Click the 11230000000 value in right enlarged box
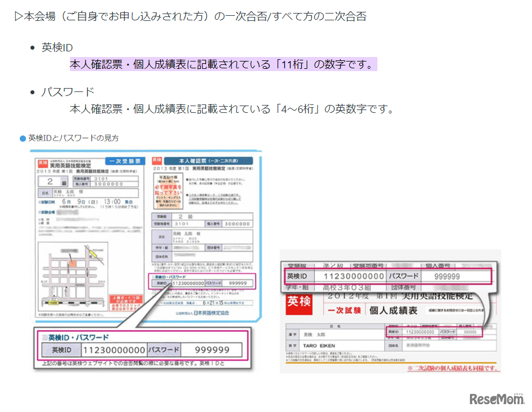This screenshot has width=532, height=412. click(354, 276)
